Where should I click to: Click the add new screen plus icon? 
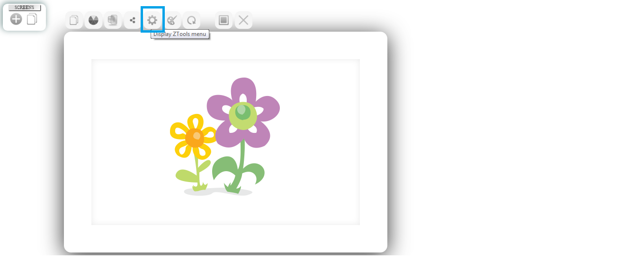tap(16, 19)
